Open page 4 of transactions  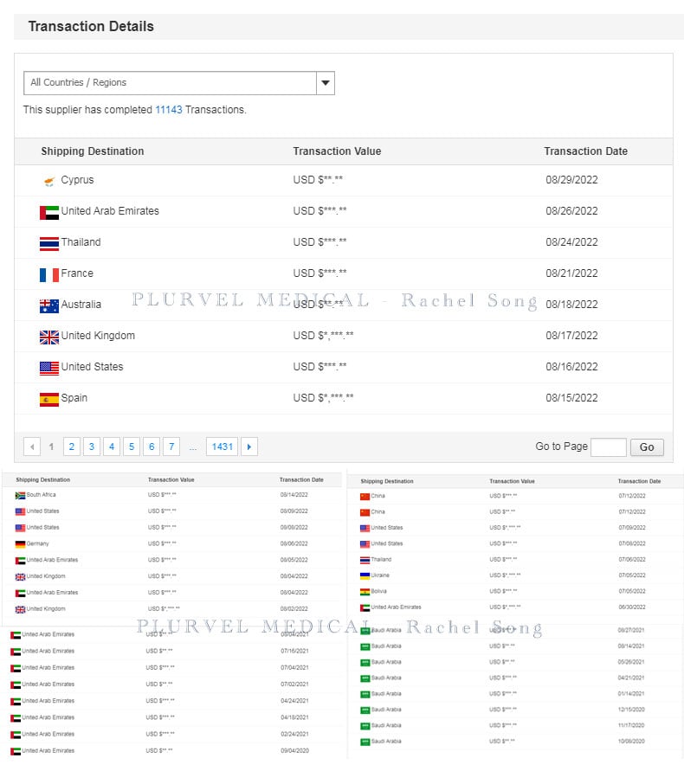point(112,447)
